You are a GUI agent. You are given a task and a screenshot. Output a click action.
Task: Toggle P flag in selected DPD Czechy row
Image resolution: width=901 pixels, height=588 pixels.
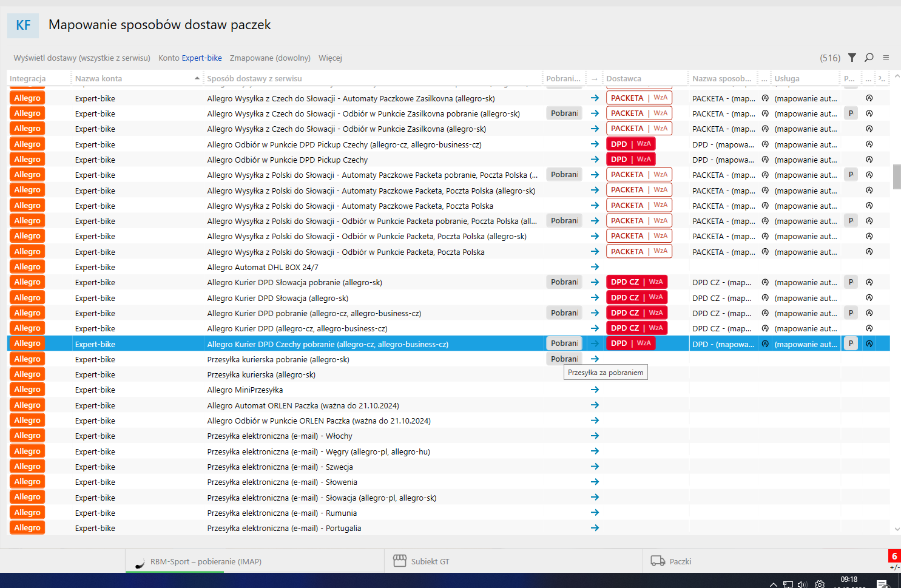coord(851,343)
